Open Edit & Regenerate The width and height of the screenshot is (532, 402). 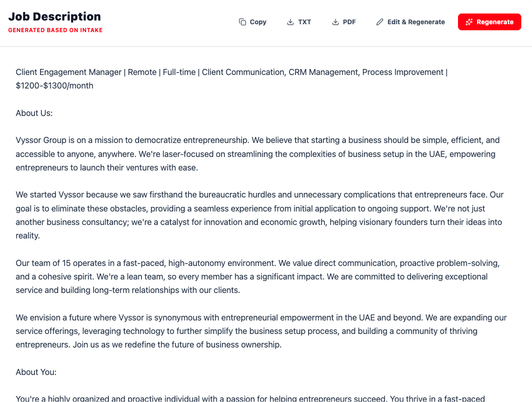point(410,22)
